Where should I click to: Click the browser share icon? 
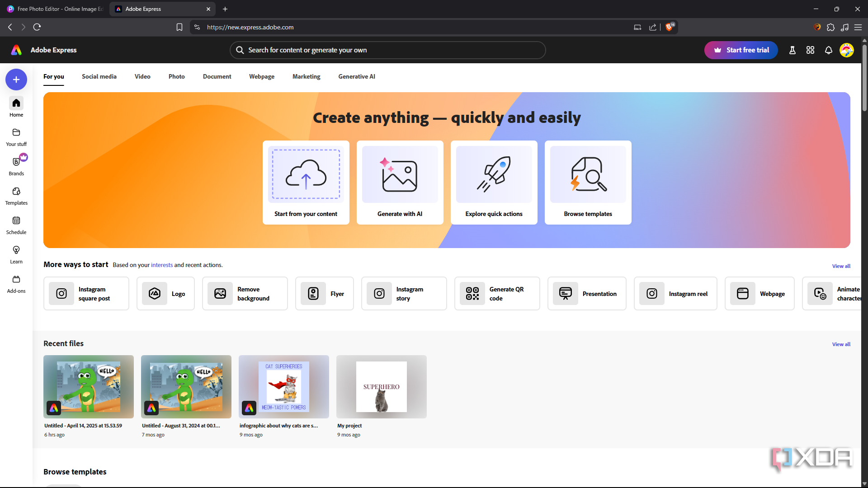[653, 27]
